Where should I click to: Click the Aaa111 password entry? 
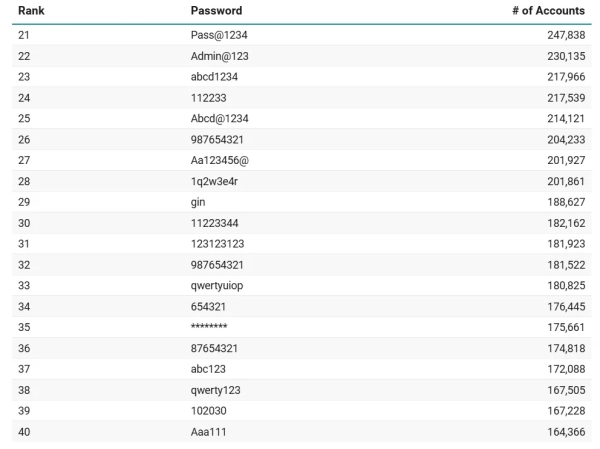(x=207, y=432)
